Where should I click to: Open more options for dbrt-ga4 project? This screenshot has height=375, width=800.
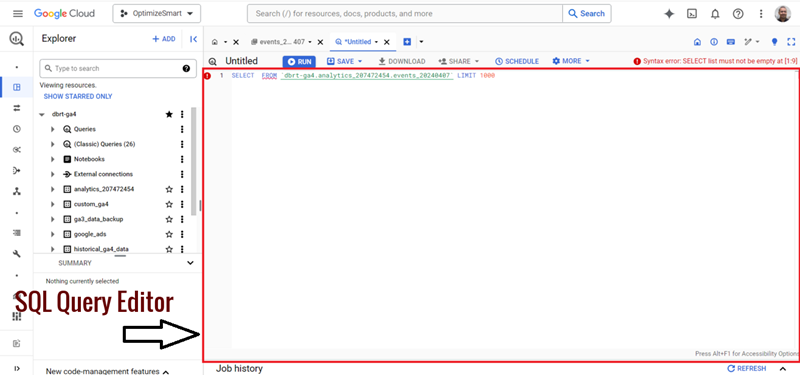click(182, 114)
